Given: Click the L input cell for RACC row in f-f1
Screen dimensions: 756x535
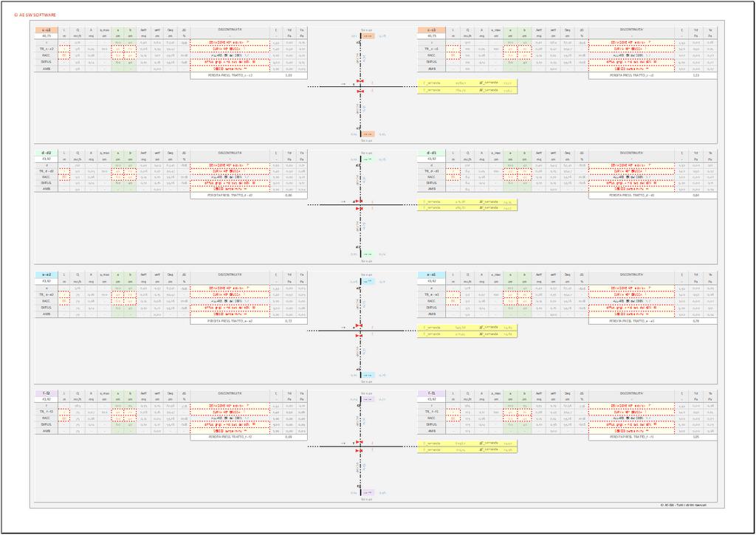Looking at the screenshot, I should pyautogui.click(x=449, y=419).
